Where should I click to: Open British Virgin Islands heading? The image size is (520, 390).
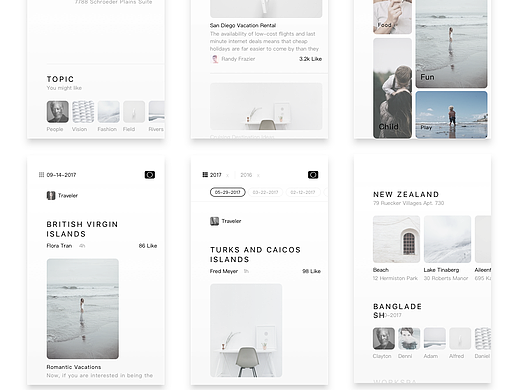[x=82, y=229]
